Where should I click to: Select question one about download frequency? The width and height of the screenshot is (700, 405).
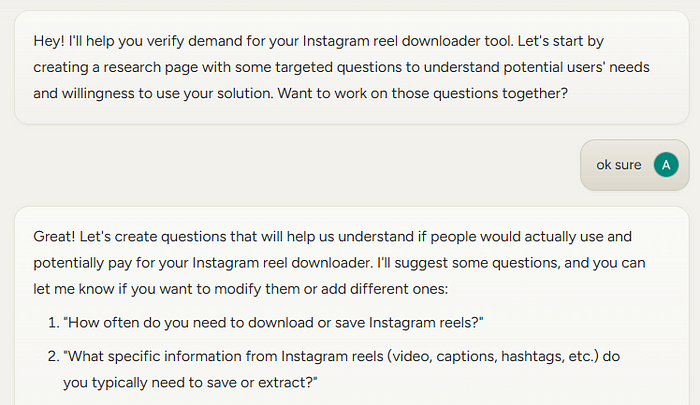point(273,322)
